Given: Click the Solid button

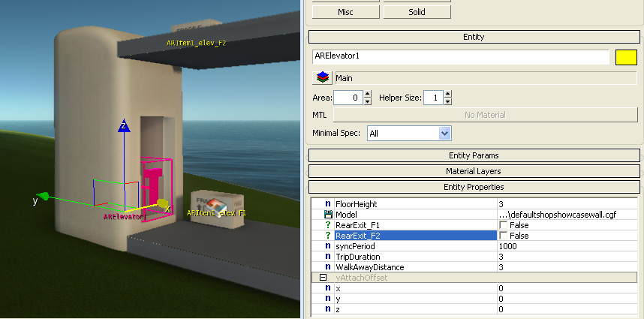Looking at the screenshot, I should pyautogui.click(x=417, y=12).
